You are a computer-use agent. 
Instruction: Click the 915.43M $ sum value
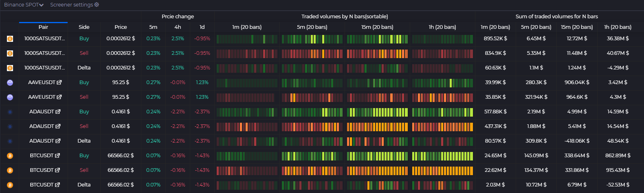click(x=618, y=170)
